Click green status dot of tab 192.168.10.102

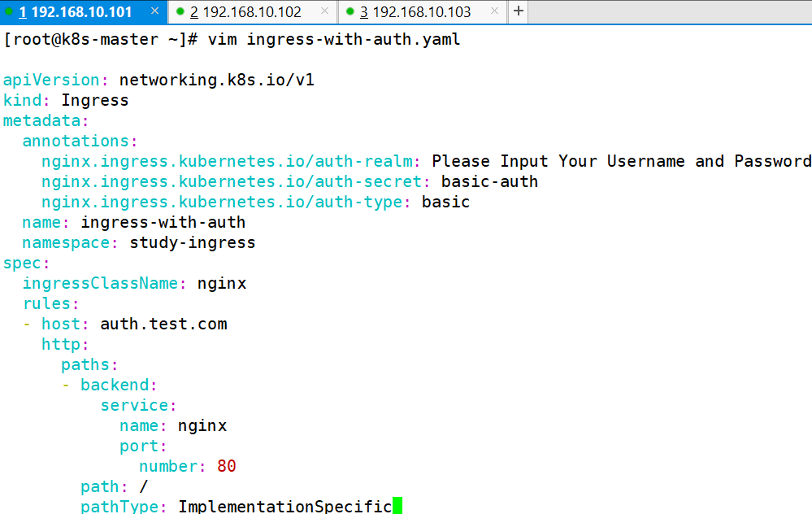click(180, 11)
